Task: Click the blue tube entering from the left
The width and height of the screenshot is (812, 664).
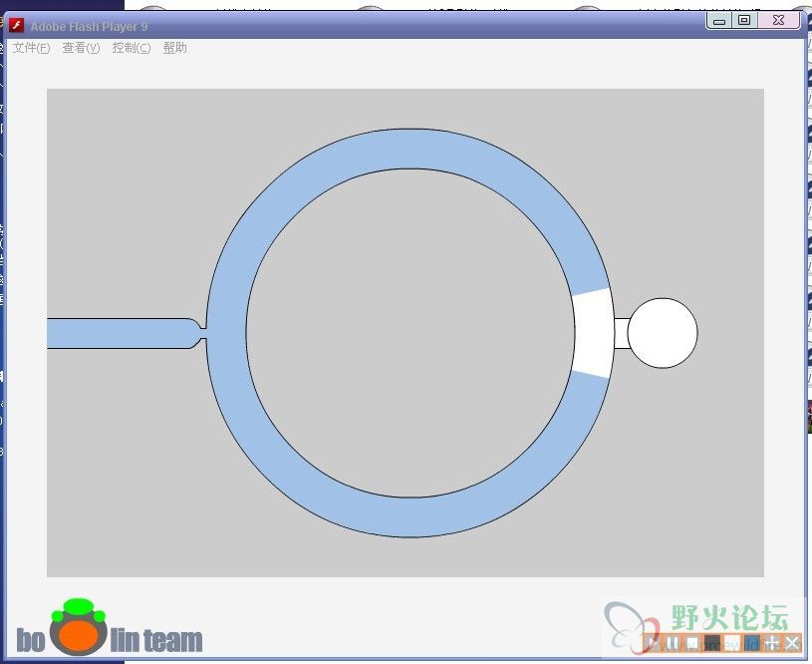Action: pyautogui.click(x=125, y=333)
